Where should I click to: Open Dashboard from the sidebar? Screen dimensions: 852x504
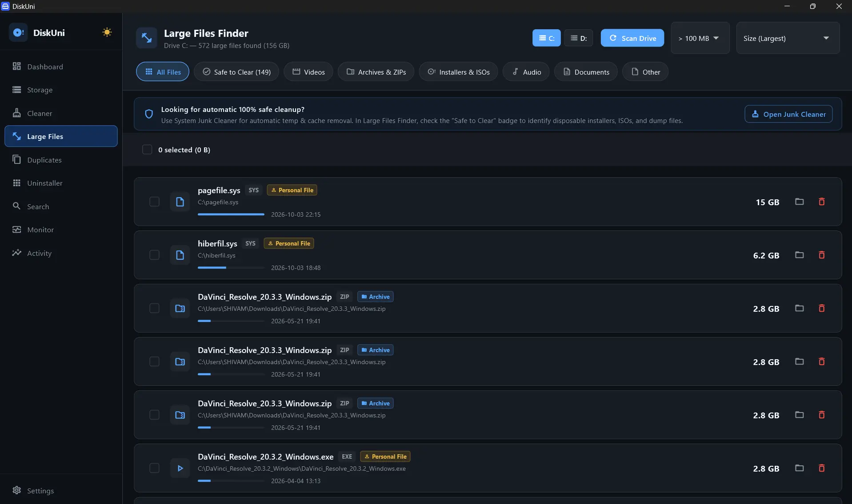click(x=61, y=67)
